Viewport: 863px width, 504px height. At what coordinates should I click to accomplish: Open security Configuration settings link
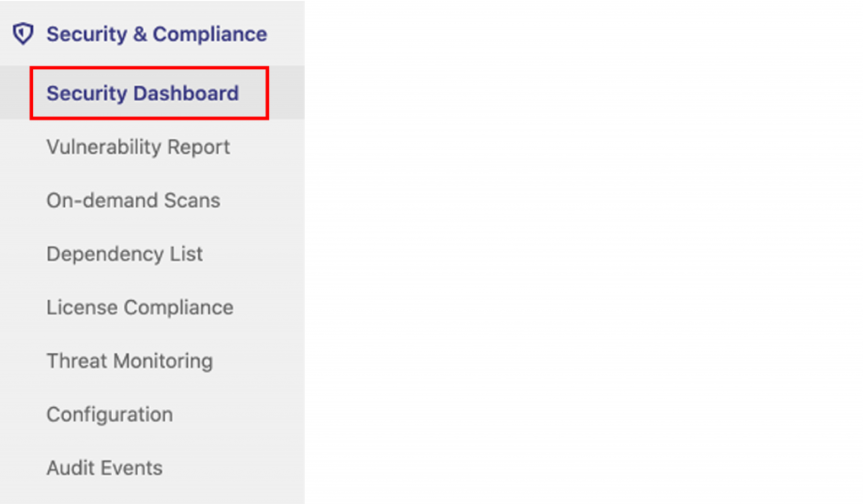point(110,415)
